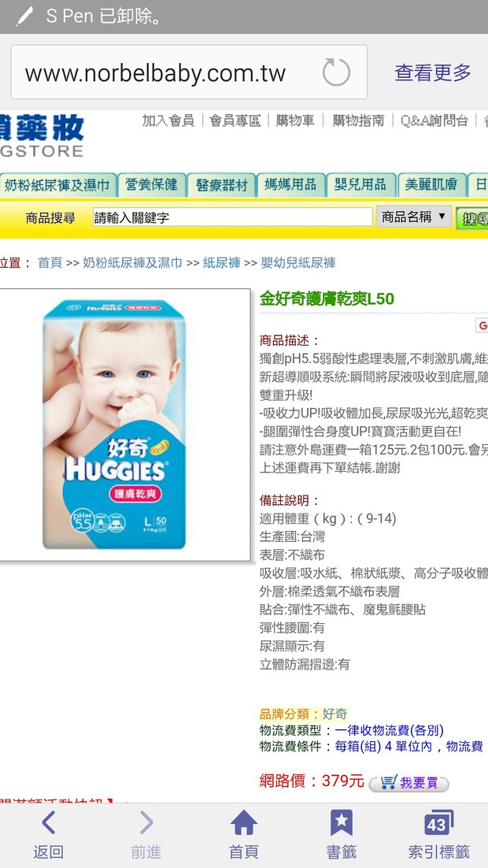Open the 嬰幼兒紙尿褲 breadcrumb link
This screenshot has height=868, width=488.
tap(298, 263)
